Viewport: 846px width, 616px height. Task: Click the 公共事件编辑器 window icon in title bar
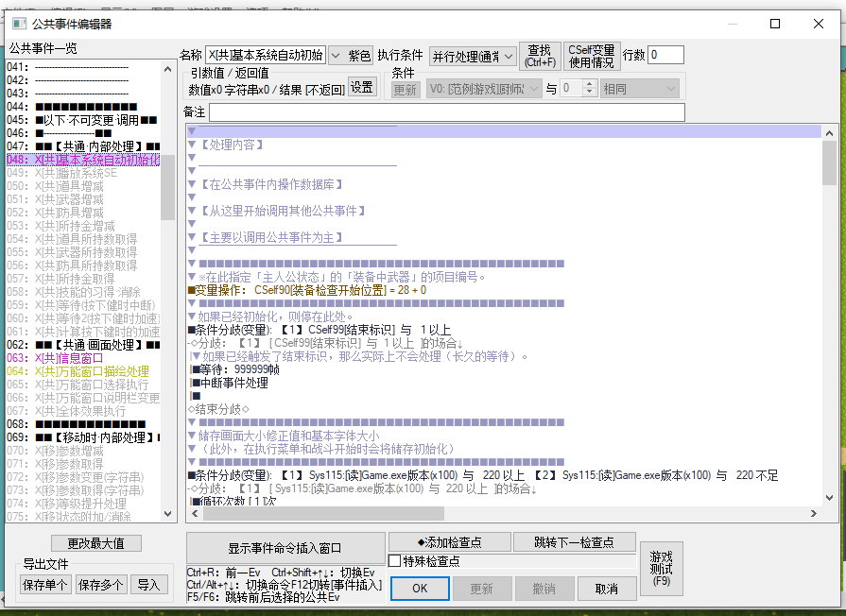pos(20,24)
